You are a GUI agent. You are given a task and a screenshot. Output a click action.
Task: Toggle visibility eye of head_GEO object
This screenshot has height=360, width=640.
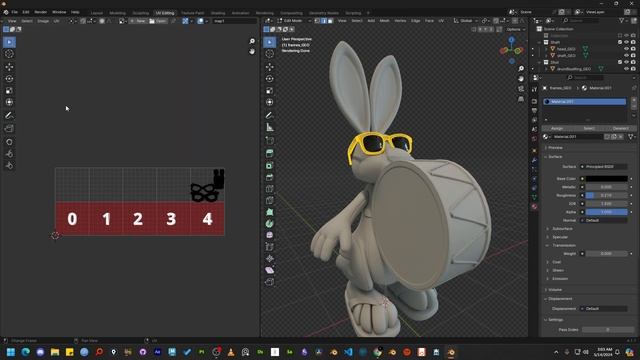(626, 49)
